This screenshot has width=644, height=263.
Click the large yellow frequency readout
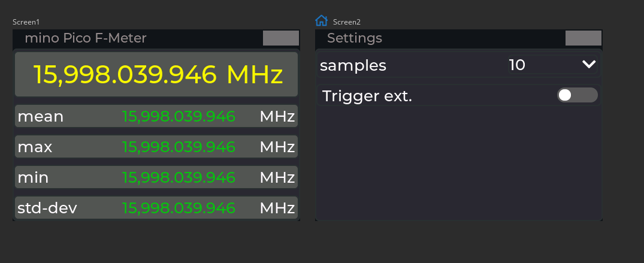[156, 74]
